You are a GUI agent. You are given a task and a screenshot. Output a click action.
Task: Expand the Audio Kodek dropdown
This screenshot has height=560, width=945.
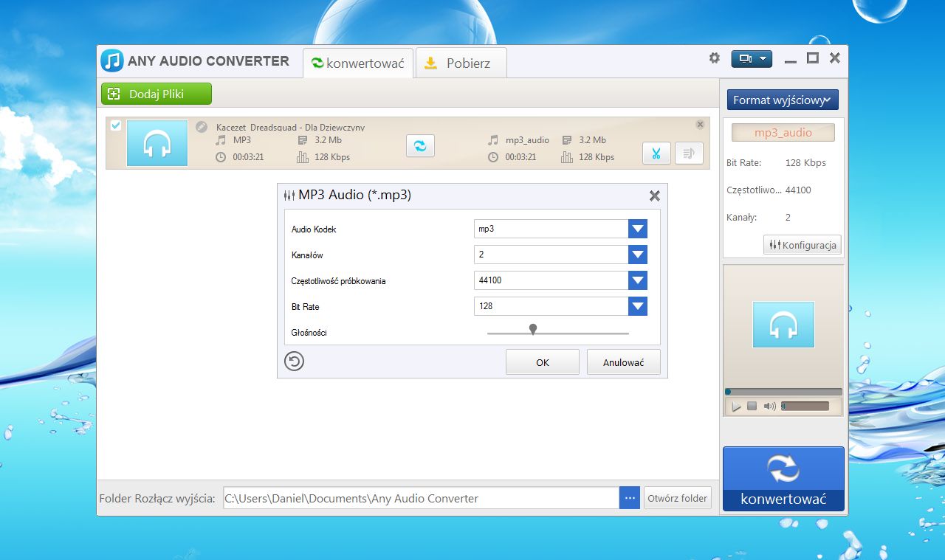(638, 229)
